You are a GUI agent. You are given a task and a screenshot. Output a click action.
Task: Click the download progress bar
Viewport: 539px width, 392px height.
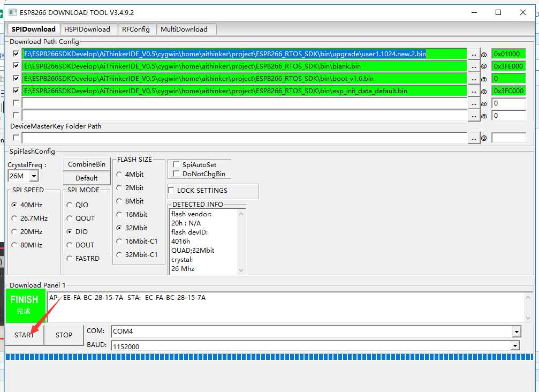pyautogui.click(x=269, y=357)
